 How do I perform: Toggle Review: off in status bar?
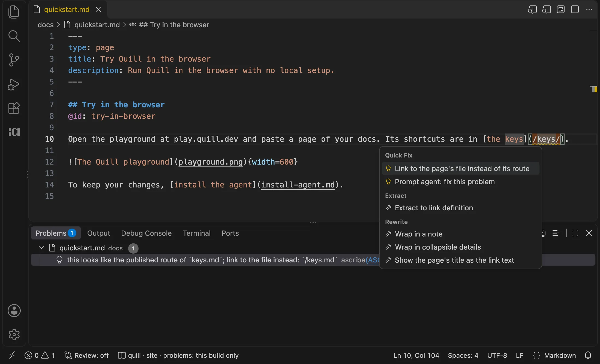coord(86,355)
